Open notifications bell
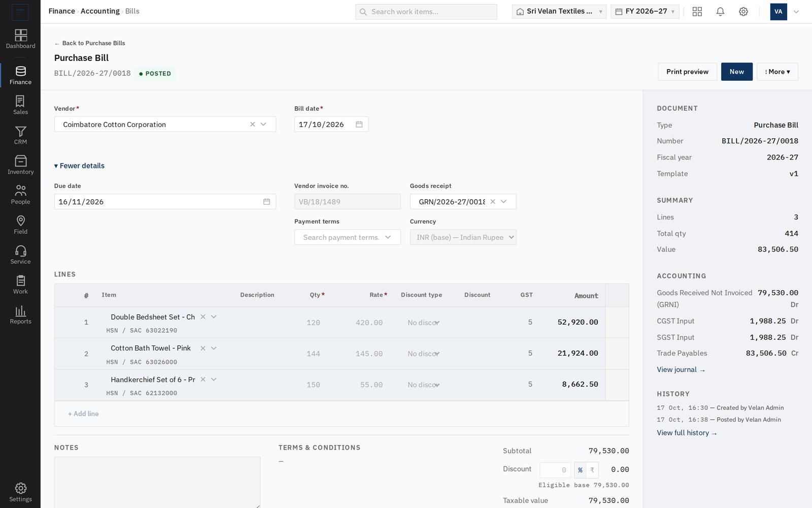812x508 pixels. click(720, 12)
